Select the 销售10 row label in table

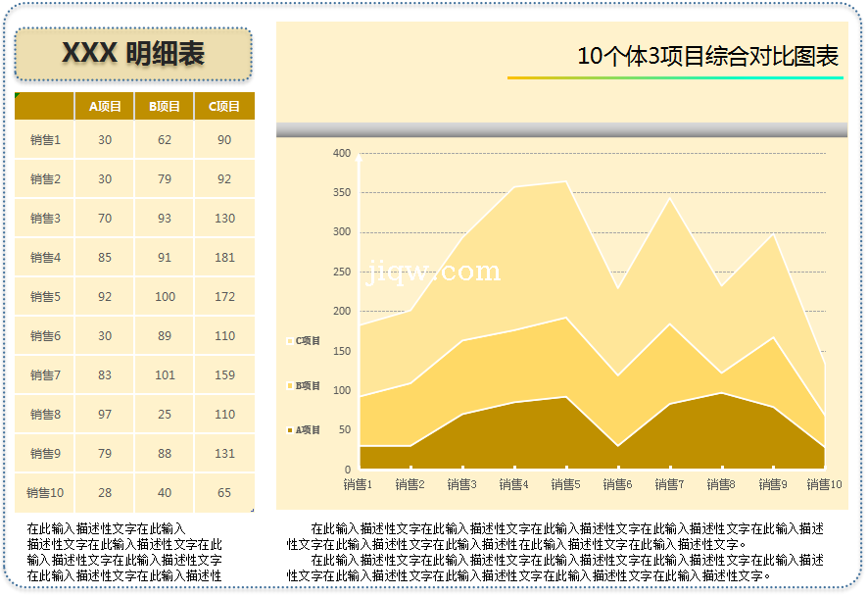(x=45, y=493)
